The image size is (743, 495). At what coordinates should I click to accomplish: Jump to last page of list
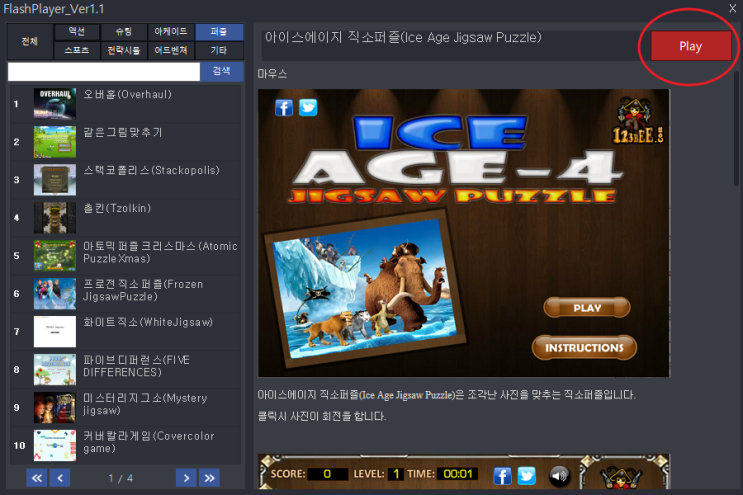[x=209, y=478]
